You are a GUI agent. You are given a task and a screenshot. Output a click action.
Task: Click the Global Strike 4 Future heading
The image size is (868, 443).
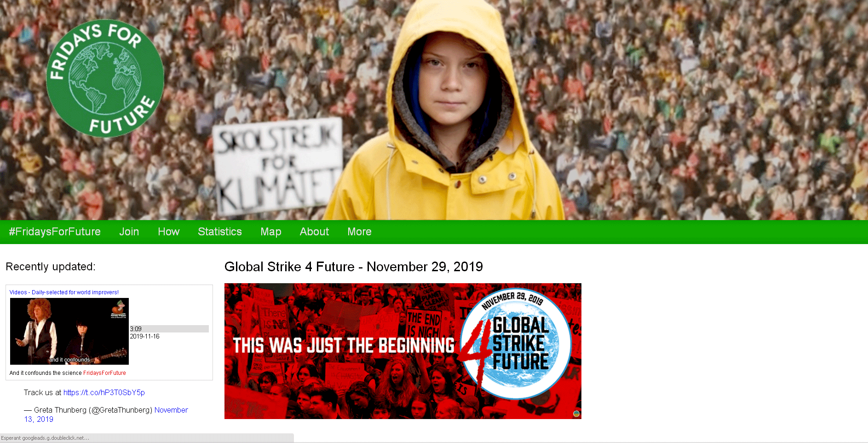[354, 267]
